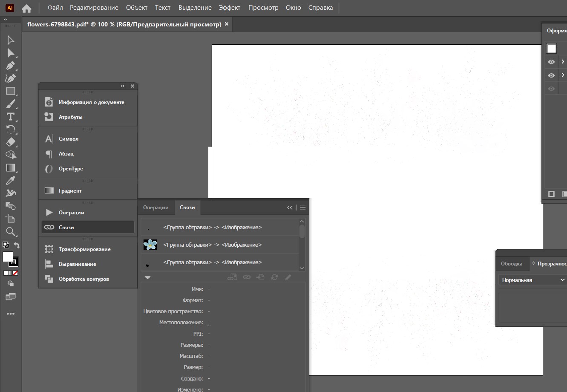Open Трансформирование panel from the list
This screenshot has width=567, height=392.
84,249
